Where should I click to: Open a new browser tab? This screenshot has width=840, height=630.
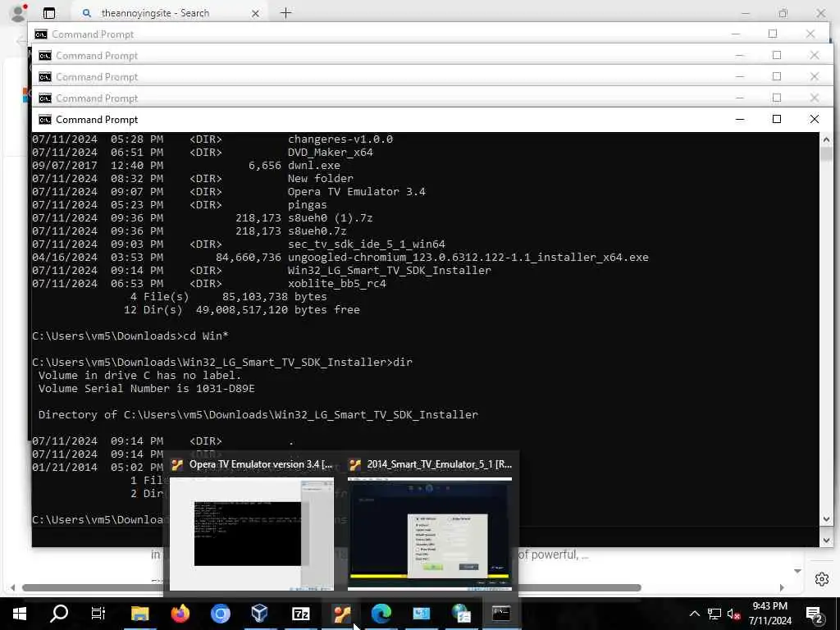(x=286, y=13)
